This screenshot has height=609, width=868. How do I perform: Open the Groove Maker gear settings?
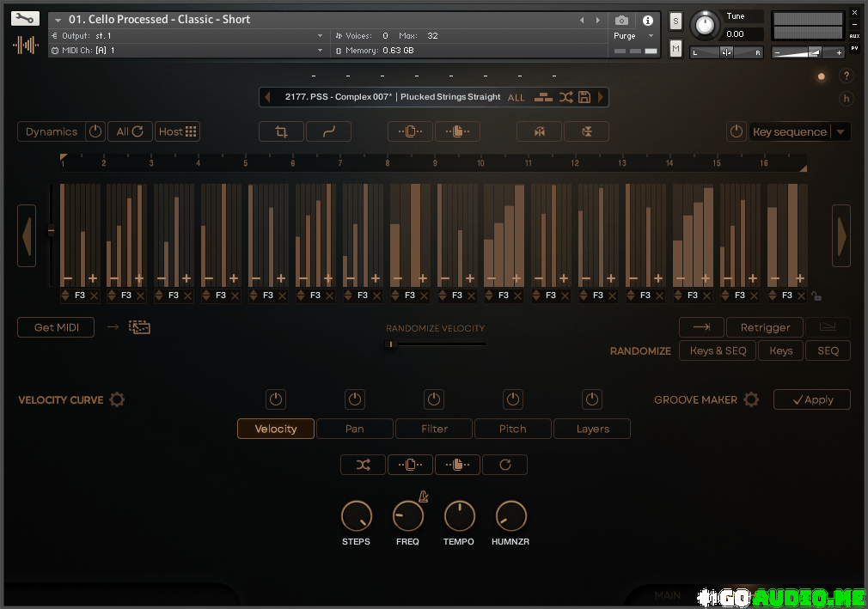coord(751,399)
